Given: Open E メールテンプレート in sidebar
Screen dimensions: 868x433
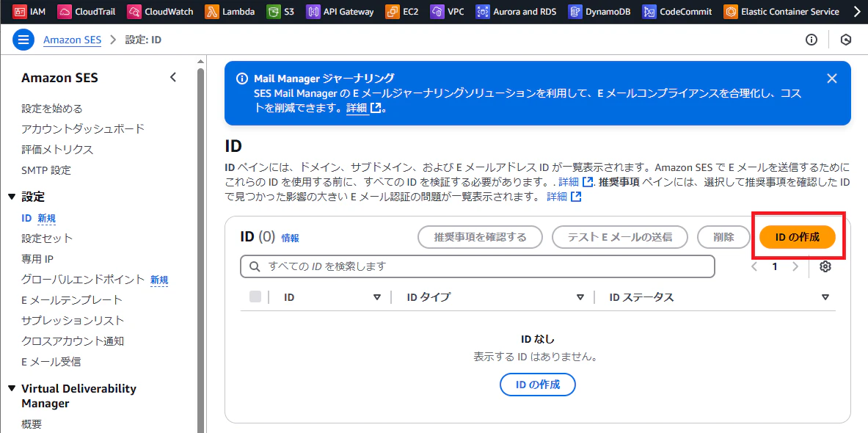Looking at the screenshot, I should tap(71, 300).
